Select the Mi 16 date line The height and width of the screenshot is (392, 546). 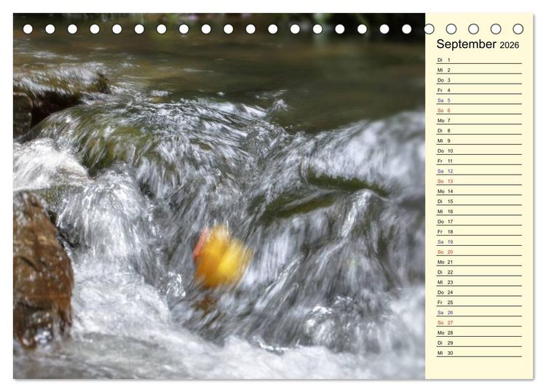click(479, 211)
